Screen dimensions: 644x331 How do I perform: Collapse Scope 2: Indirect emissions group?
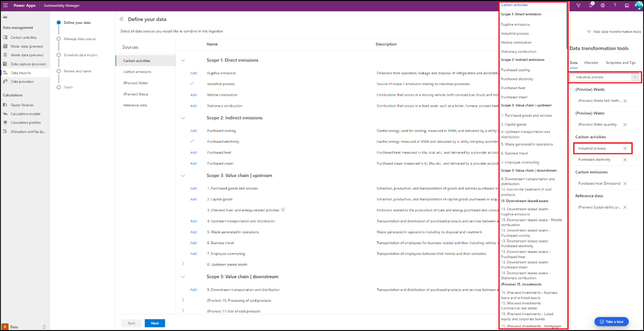coord(183,118)
